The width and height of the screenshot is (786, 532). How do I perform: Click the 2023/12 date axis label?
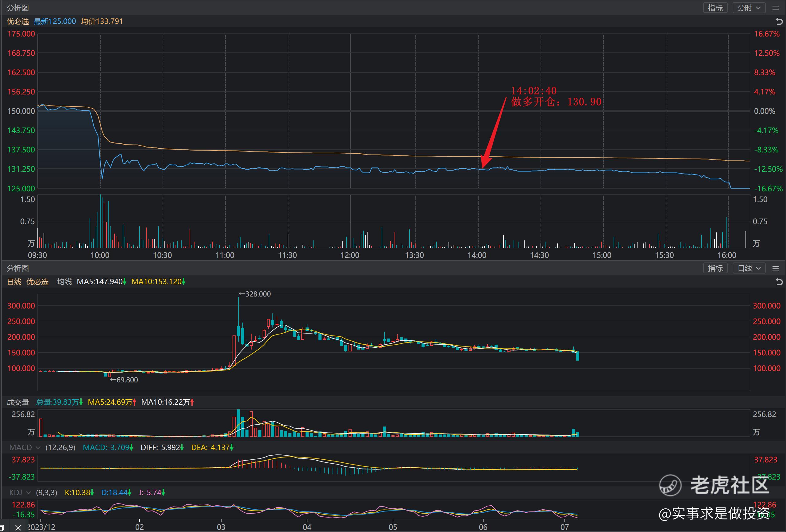click(x=41, y=527)
